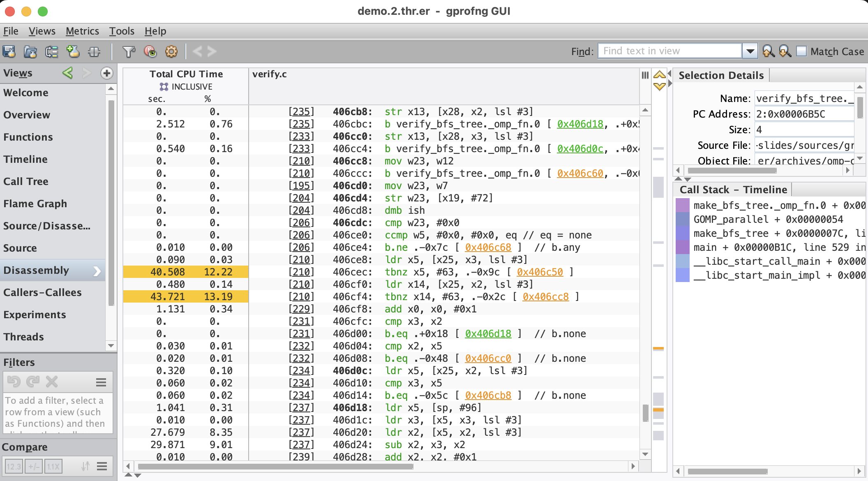Open the Compare panel hamburger menu
This screenshot has height=481, width=868.
(x=102, y=466)
